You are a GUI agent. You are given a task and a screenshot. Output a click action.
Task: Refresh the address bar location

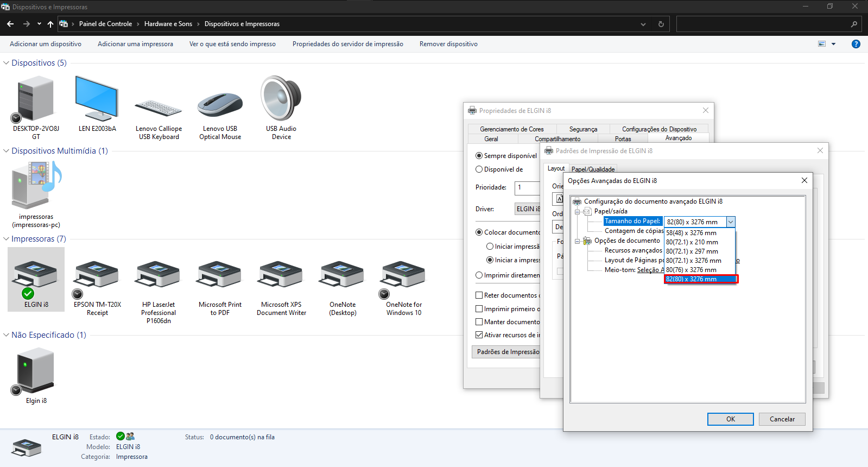click(x=661, y=24)
